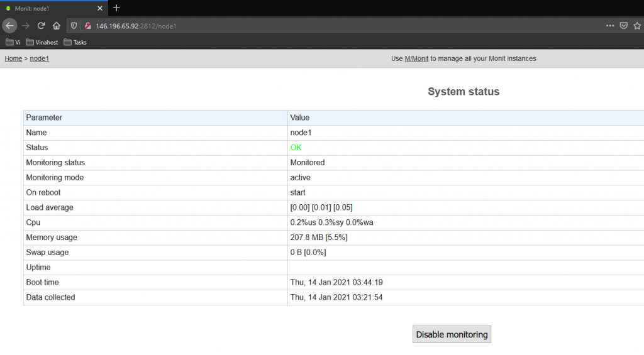This screenshot has height=355, width=644.
Task: Open the tracking protection shield icon
Action: coord(74,26)
